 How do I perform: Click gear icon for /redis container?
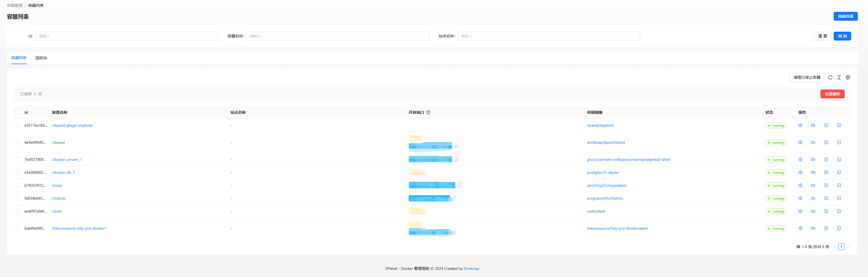[x=800, y=211]
